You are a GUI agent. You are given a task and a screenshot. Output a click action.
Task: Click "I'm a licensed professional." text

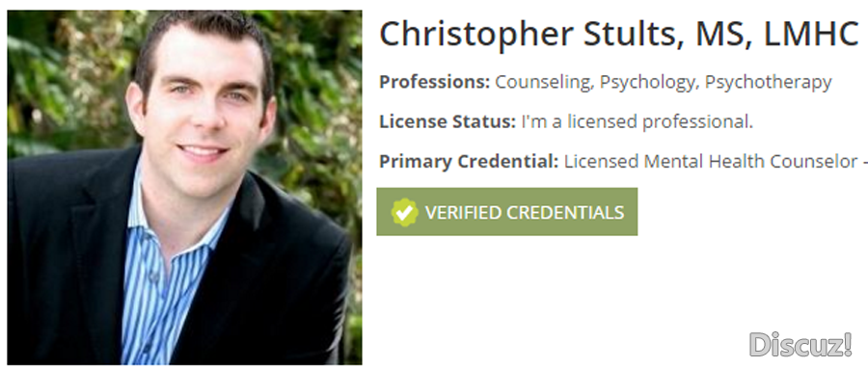tap(637, 121)
